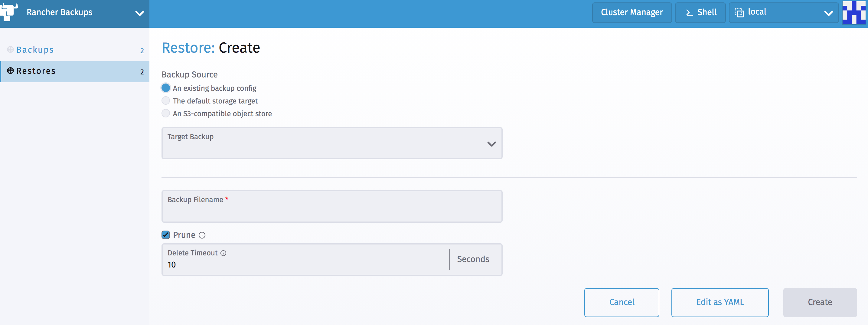Select An existing backup config radio
Screen dimensions: 868x325
tap(166, 88)
